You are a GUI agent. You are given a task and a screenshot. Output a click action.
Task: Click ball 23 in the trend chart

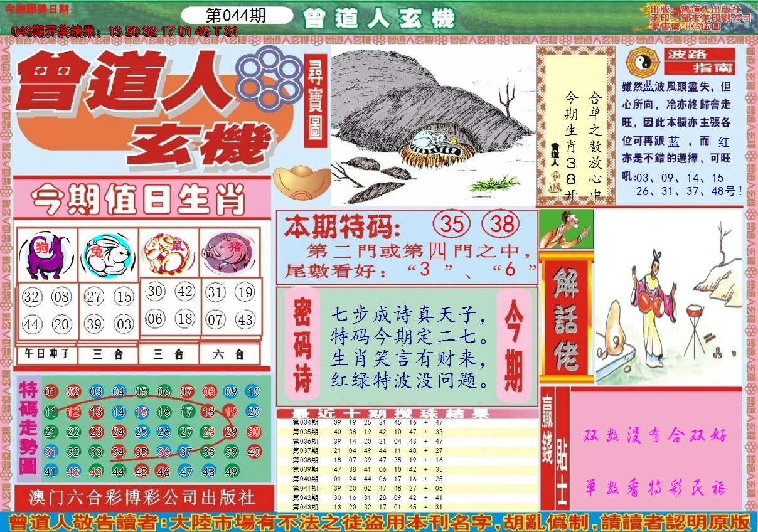coord(96,432)
